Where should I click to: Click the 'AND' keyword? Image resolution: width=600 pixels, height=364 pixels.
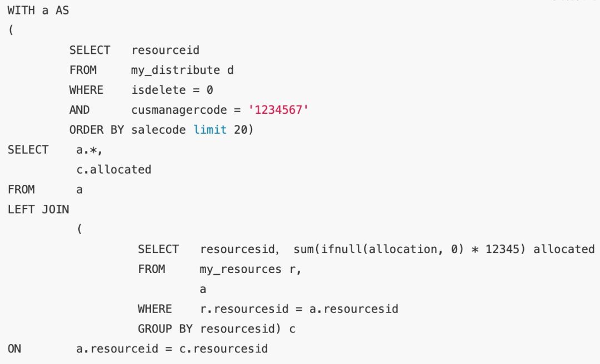pyautogui.click(x=79, y=110)
